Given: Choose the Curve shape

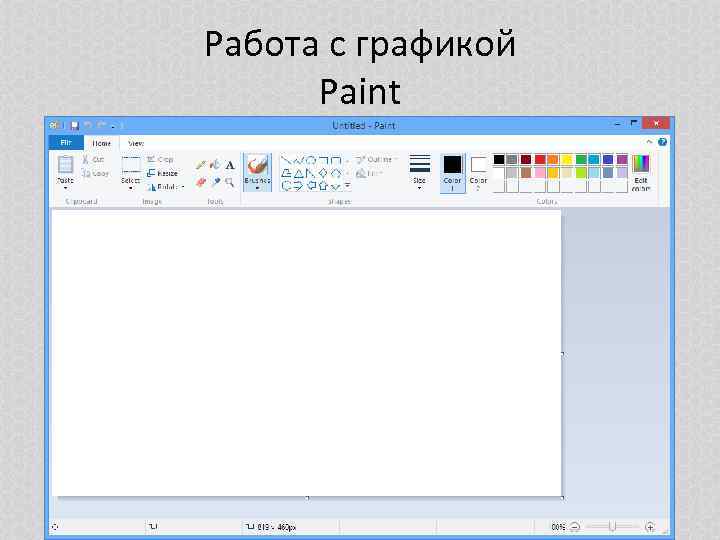Looking at the screenshot, I should 298,160.
